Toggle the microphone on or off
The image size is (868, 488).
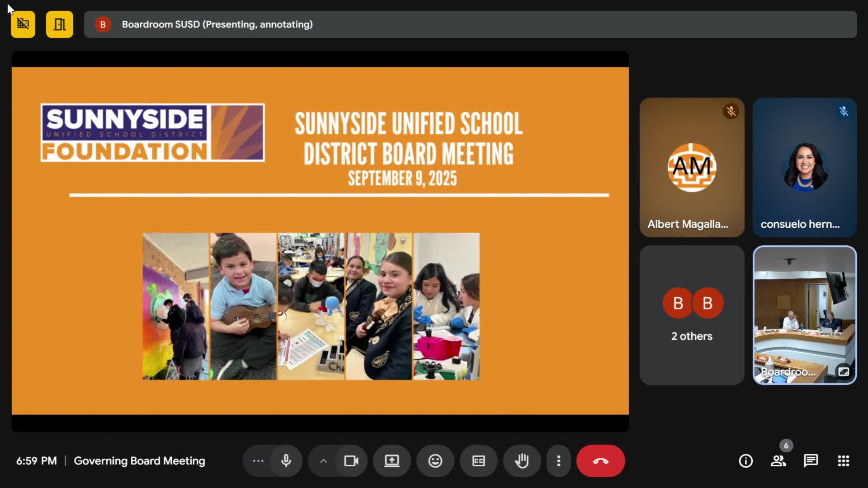pyautogui.click(x=286, y=461)
